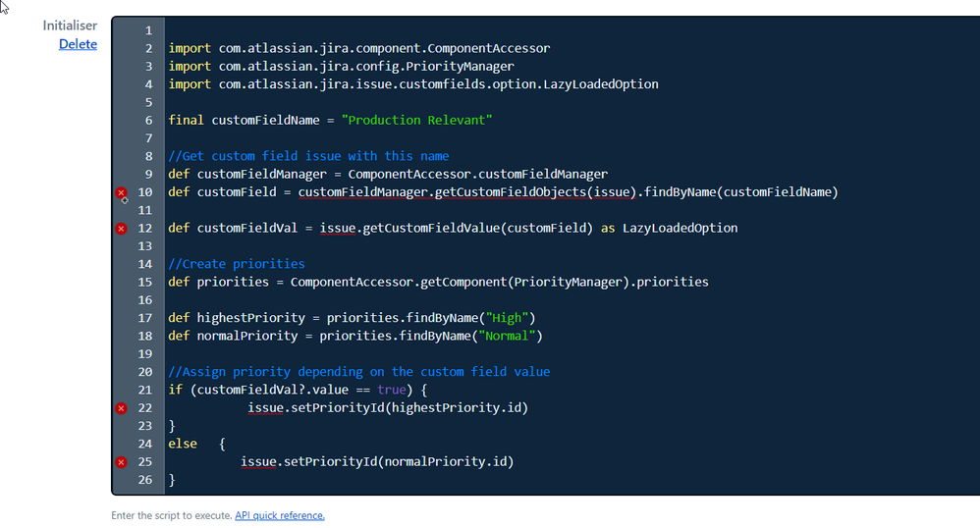This screenshot has width=980, height=528.
Task: Click the comment "//Get custom field issue with this name"
Action: [308, 156]
